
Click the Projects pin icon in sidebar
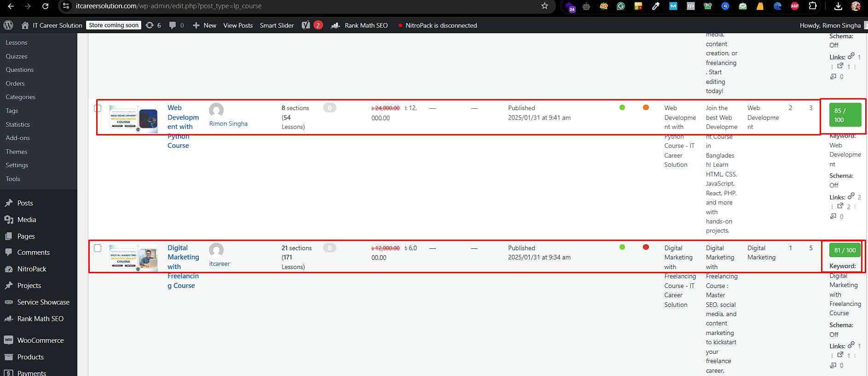click(x=8, y=286)
